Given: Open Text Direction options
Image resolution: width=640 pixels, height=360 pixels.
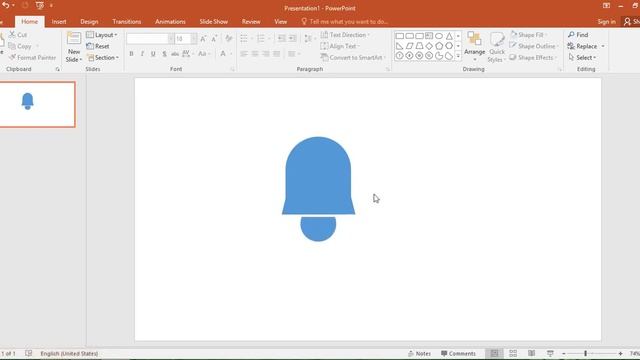Looking at the screenshot, I should 345,35.
